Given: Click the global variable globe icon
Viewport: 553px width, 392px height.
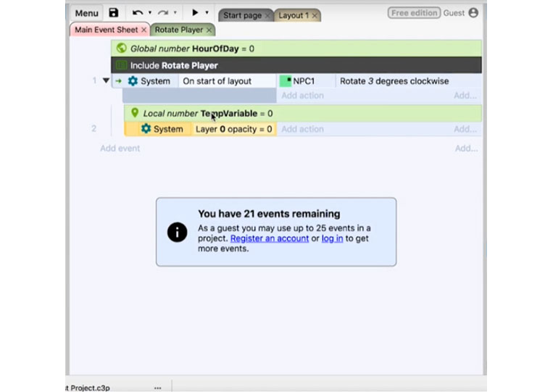Looking at the screenshot, I should 121,49.
